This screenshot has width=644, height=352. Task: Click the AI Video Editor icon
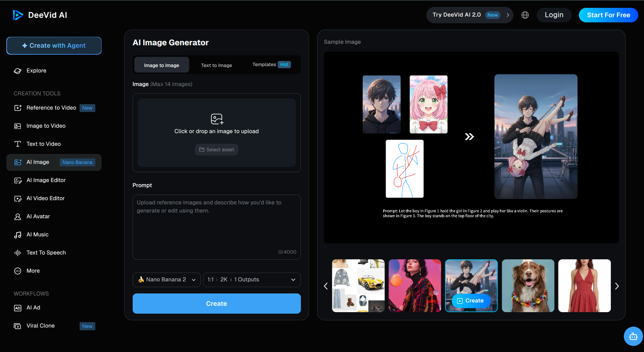coord(18,198)
